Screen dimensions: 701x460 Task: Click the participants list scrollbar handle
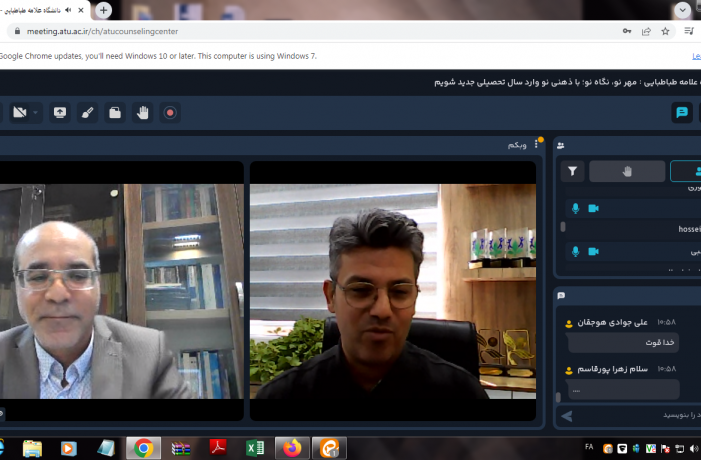coord(563,227)
